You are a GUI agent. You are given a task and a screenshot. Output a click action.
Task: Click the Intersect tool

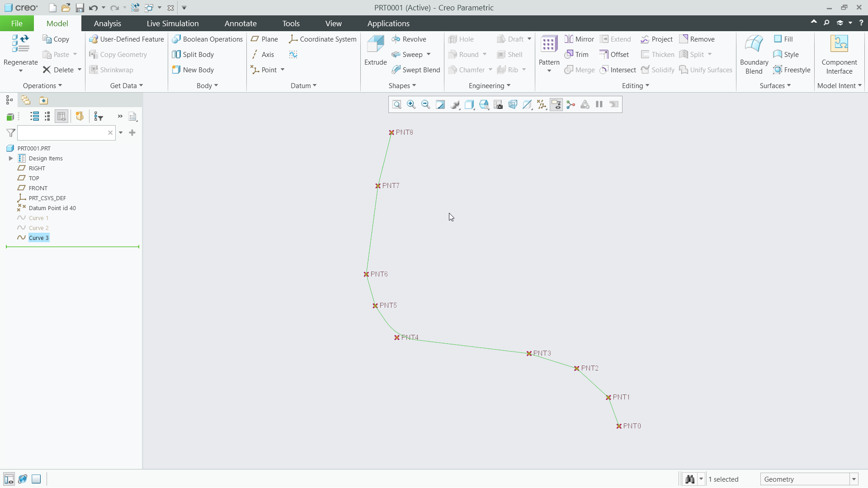pyautogui.click(x=618, y=70)
